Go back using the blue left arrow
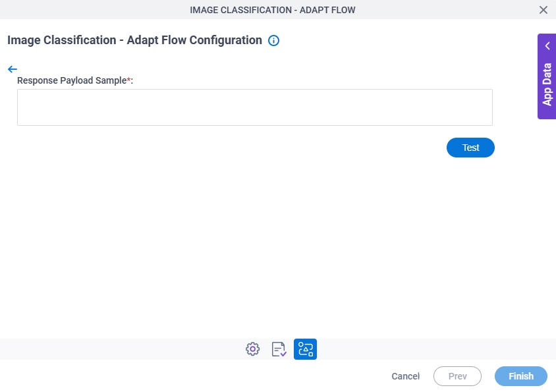The width and height of the screenshot is (556, 392). point(13,69)
